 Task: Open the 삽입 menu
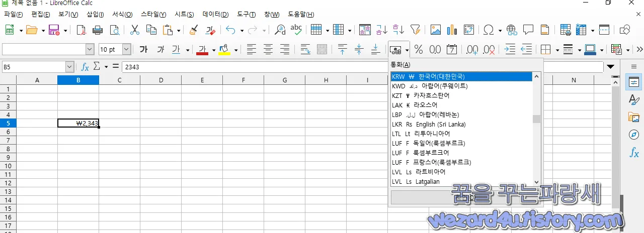(x=95, y=15)
